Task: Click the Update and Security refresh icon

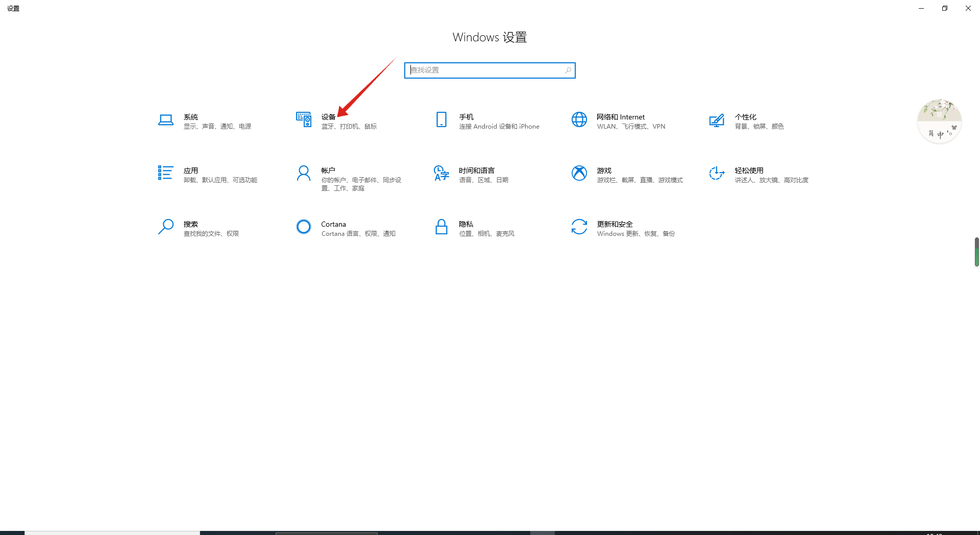Action: tap(579, 227)
